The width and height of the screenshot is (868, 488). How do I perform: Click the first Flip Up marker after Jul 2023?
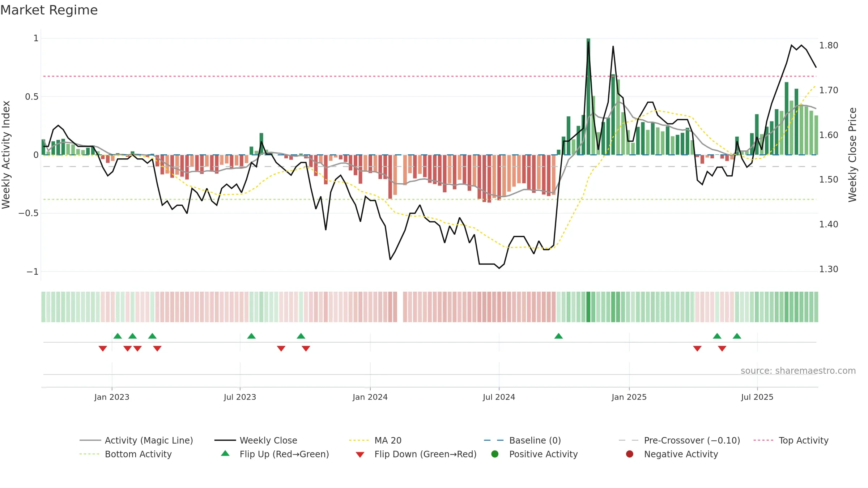coord(251,336)
